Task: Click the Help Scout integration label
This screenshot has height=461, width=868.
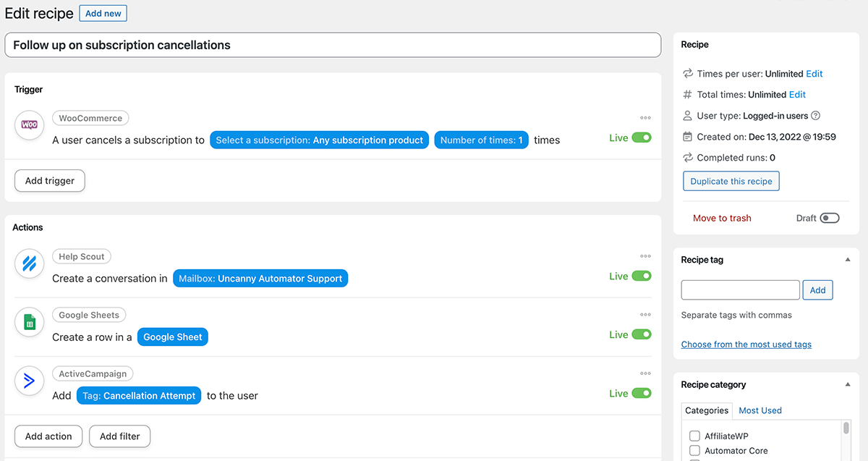Action: point(82,256)
